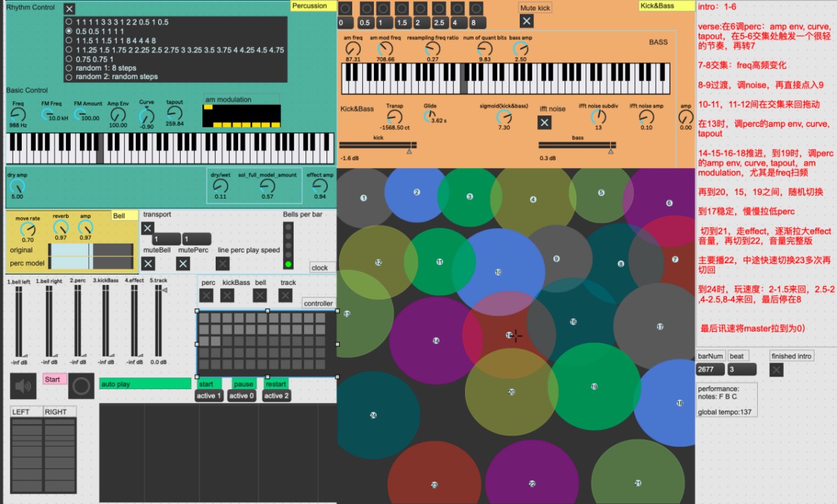837x504 pixels.
Task: Click the FM Amount dial
Action: click(x=81, y=113)
